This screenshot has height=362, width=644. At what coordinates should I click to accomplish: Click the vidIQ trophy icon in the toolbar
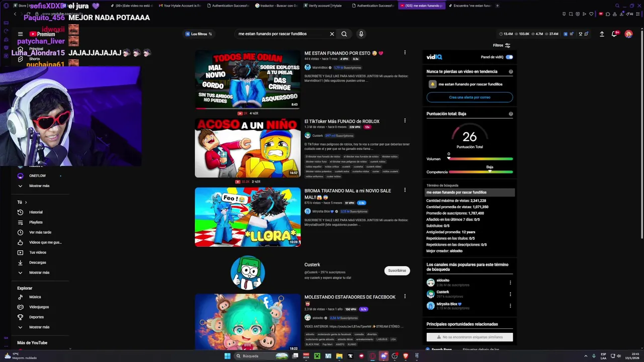581,34
